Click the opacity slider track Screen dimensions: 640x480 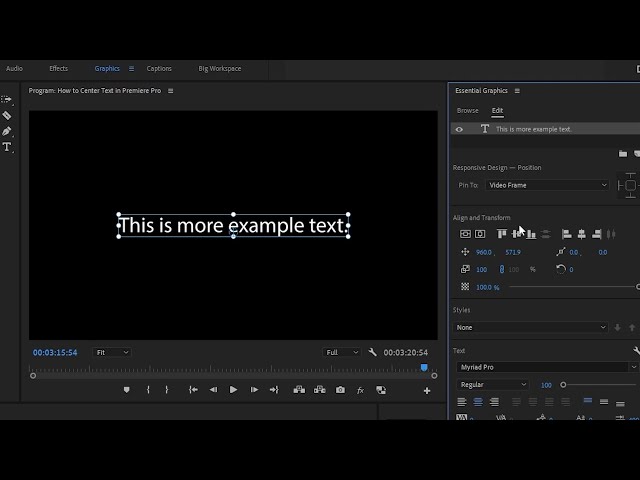coord(570,287)
